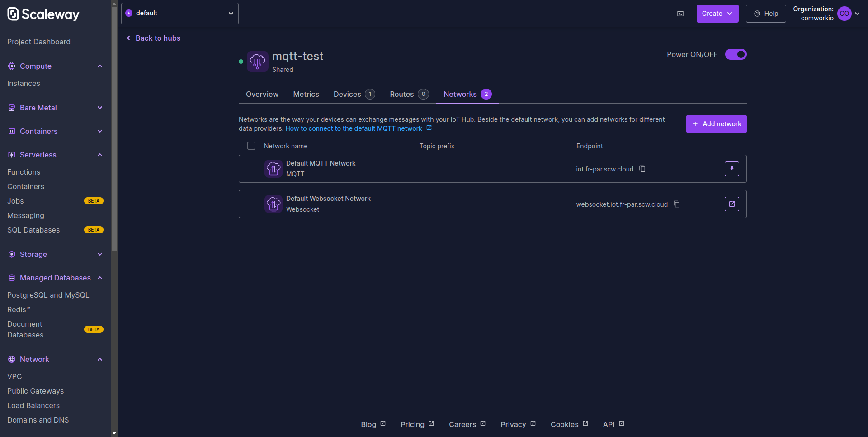The image size is (868, 437).
Task: Click the CO organization avatar
Action: (844, 14)
